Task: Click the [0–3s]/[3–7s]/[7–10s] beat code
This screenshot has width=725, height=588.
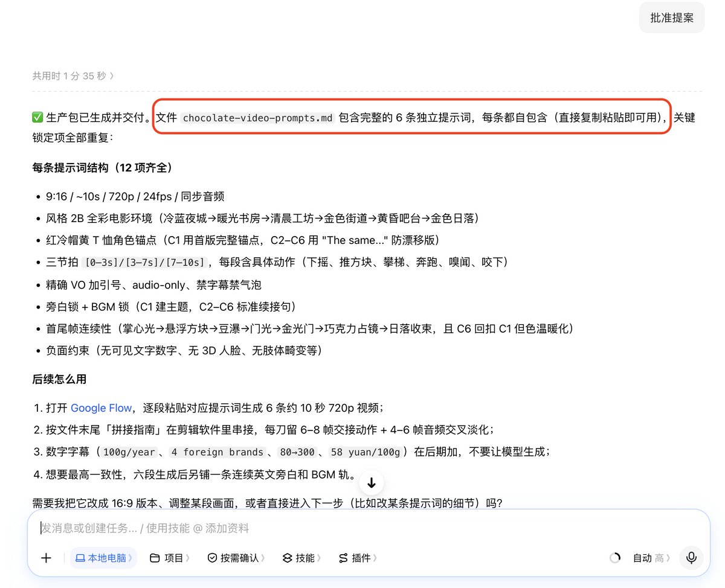Action: pos(144,262)
